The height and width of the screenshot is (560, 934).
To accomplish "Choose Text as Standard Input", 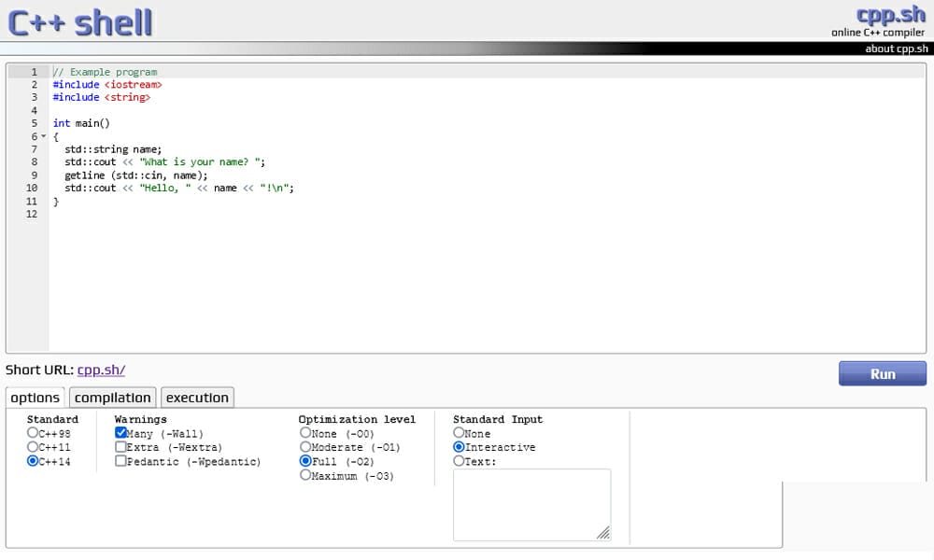I will pos(457,461).
